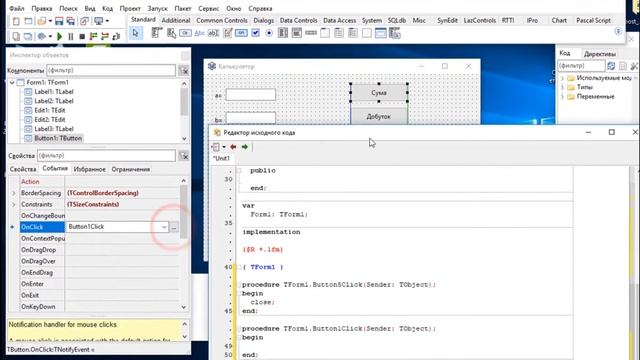Pick the TListBox component in the palette
640x360 pixels.
pos(283,33)
